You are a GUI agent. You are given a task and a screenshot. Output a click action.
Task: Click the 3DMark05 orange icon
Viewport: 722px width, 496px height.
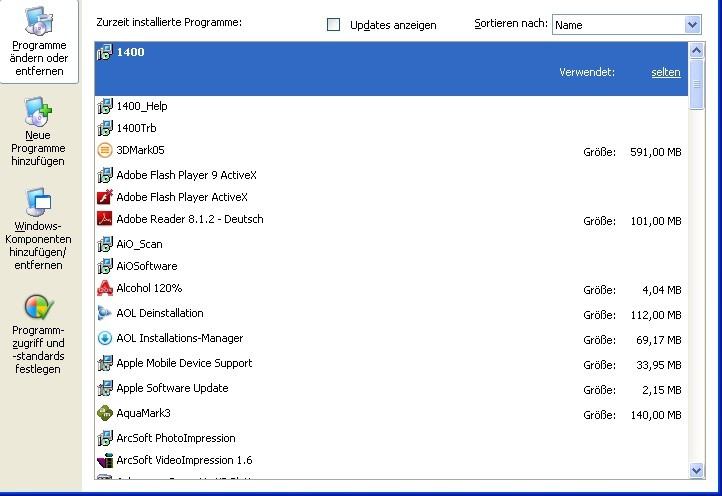click(105, 150)
